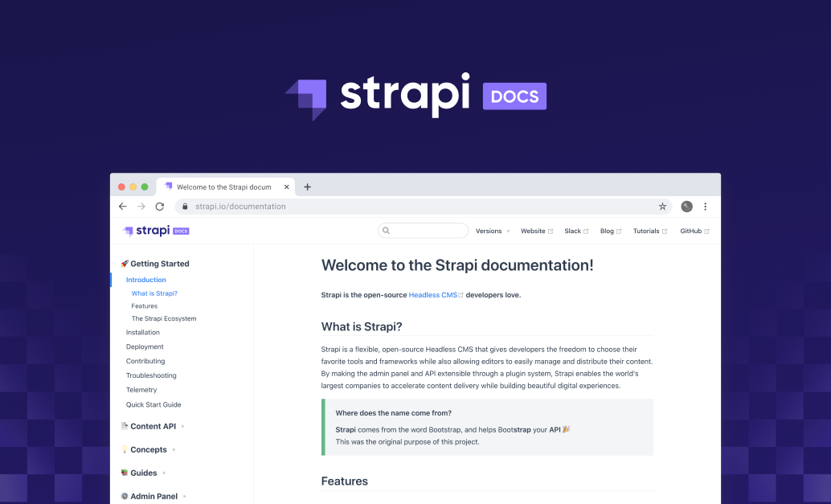The height and width of the screenshot is (504, 831).
Task: Expand the Guides sidebar section
Action: (x=144, y=473)
